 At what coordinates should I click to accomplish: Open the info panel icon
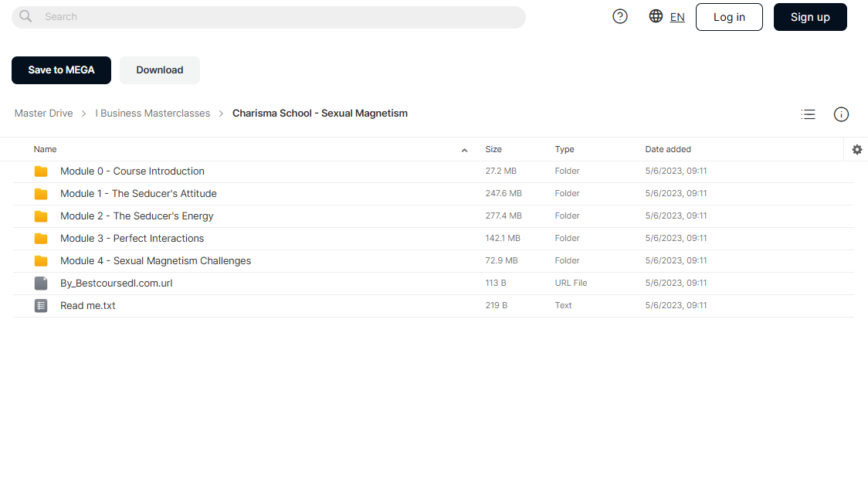(x=842, y=114)
